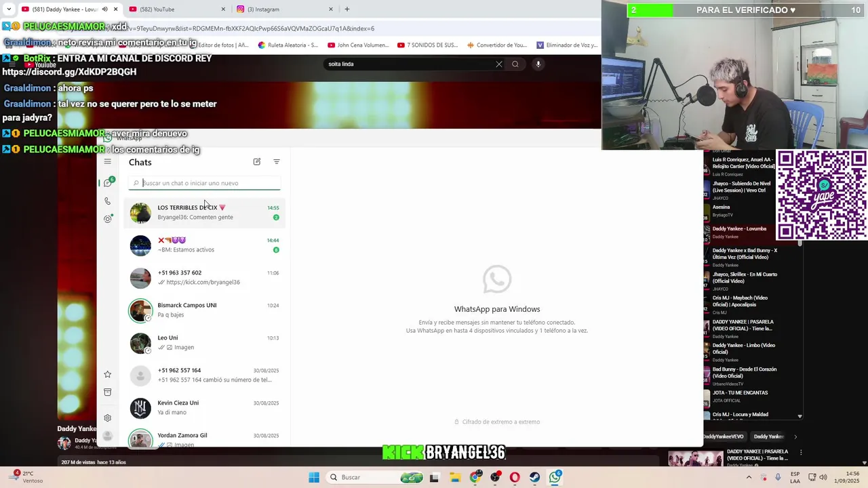Open the Convertidor de You bookmark
The image size is (868, 488).
point(497,45)
